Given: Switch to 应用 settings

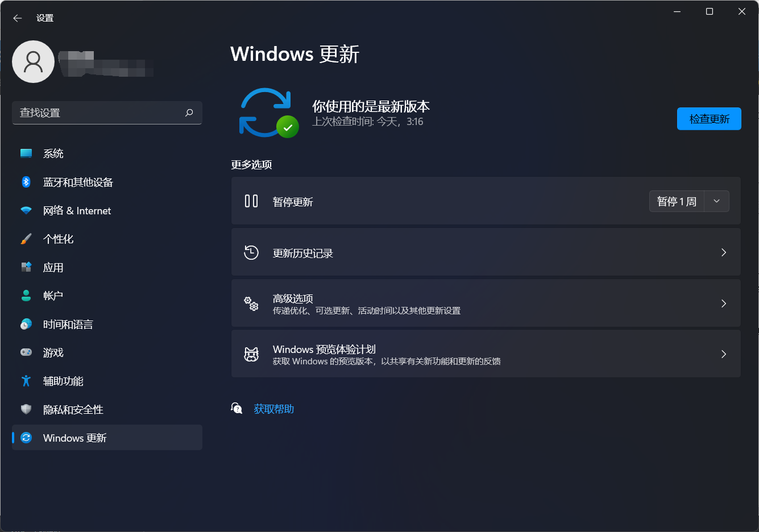Looking at the screenshot, I should tap(107, 267).
